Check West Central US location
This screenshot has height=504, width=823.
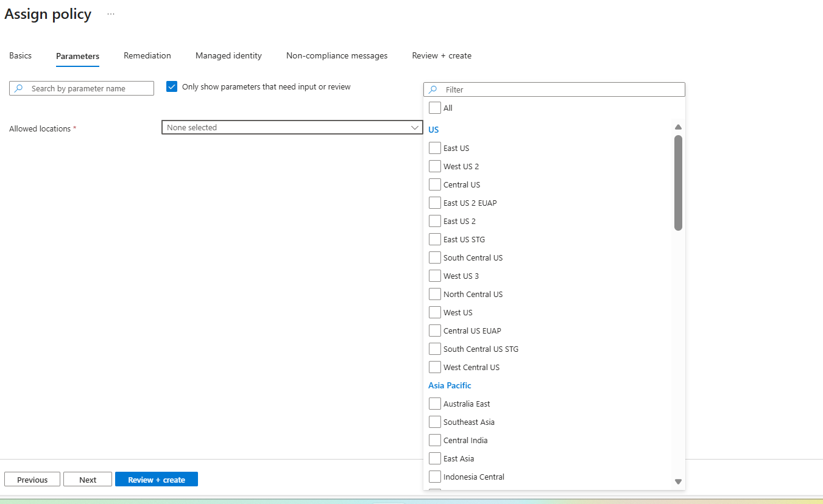[435, 367]
